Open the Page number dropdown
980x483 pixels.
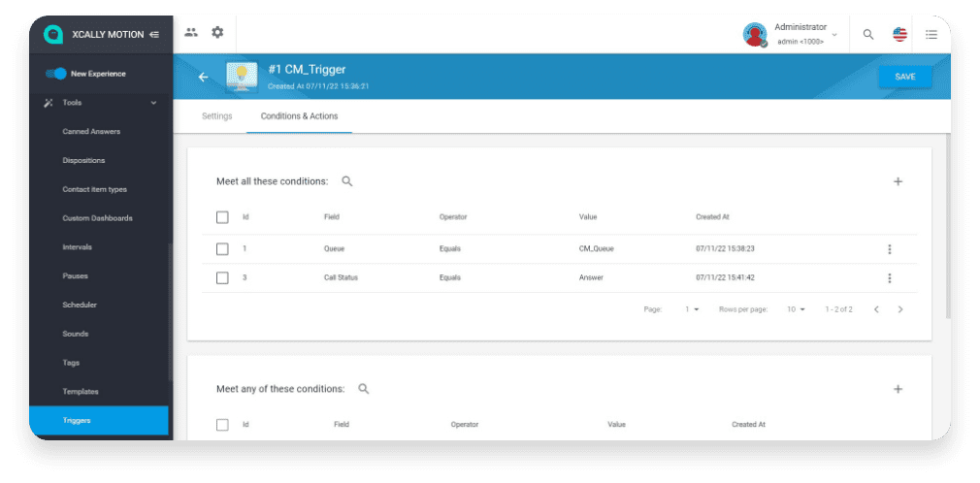point(692,309)
